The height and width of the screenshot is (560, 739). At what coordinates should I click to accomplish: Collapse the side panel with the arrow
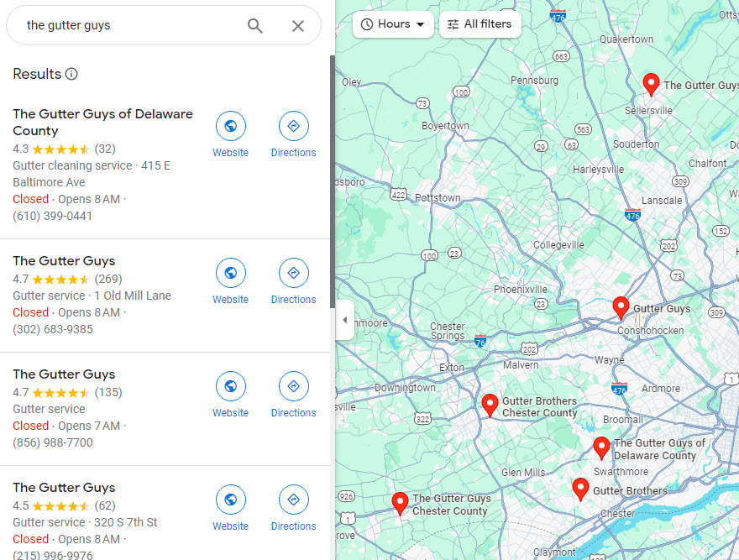[x=344, y=320]
